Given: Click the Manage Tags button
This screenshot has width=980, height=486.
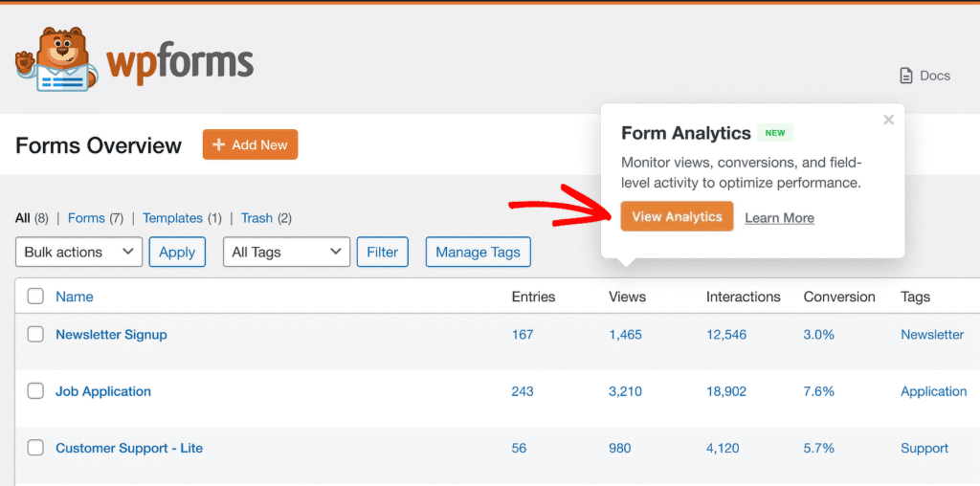Looking at the screenshot, I should point(479,252).
